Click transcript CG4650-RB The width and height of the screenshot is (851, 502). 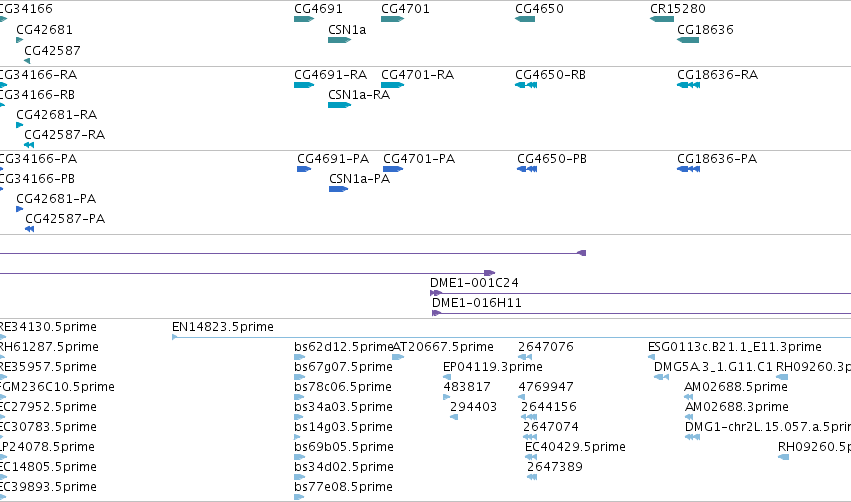point(550,74)
